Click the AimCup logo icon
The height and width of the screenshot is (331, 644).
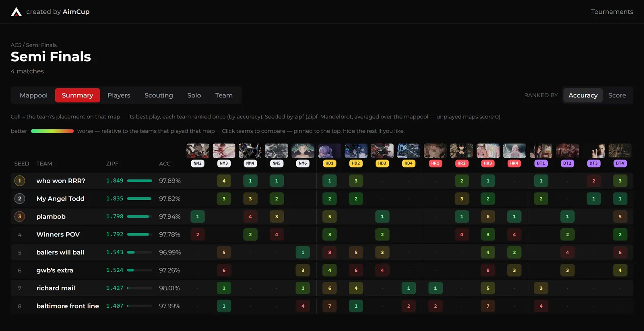(16, 12)
